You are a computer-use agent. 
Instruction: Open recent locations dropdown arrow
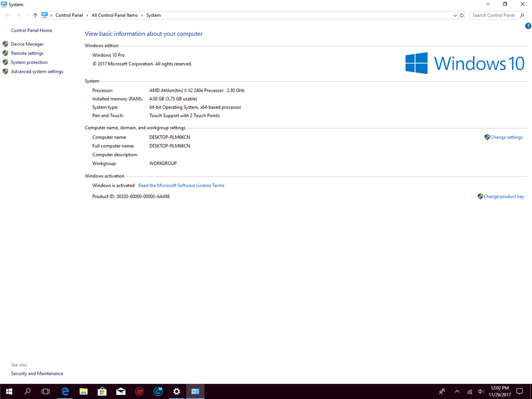pyautogui.click(x=28, y=15)
